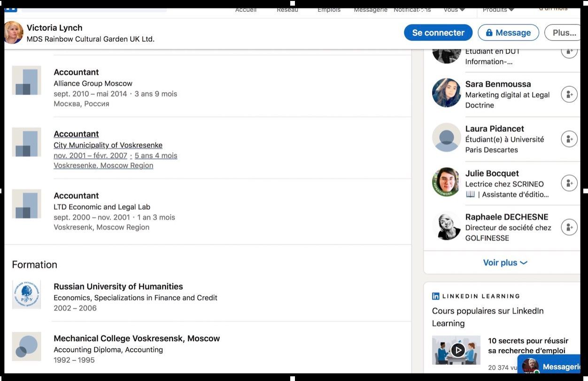This screenshot has width=588, height=381.
Task: Click Mechanical College Voskresensk school logo
Action: pos(26,346)
